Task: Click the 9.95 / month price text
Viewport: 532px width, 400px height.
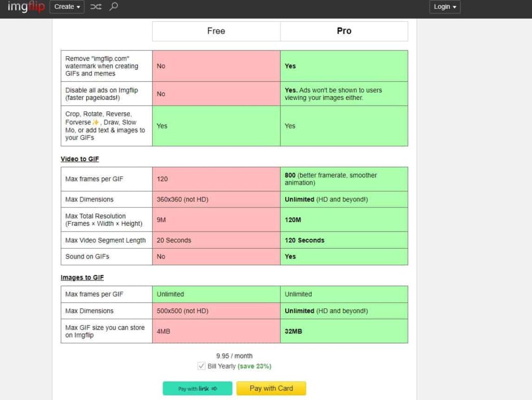Action: pos(234,356)
